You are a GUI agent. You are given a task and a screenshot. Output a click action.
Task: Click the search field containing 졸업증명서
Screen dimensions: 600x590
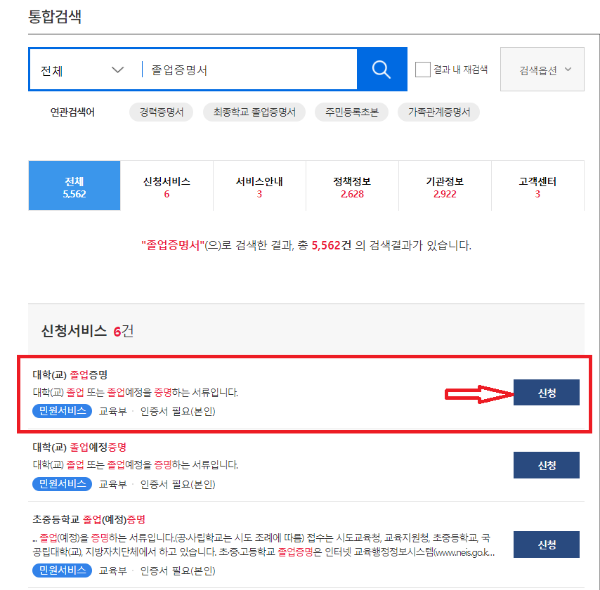click(249, 70)
